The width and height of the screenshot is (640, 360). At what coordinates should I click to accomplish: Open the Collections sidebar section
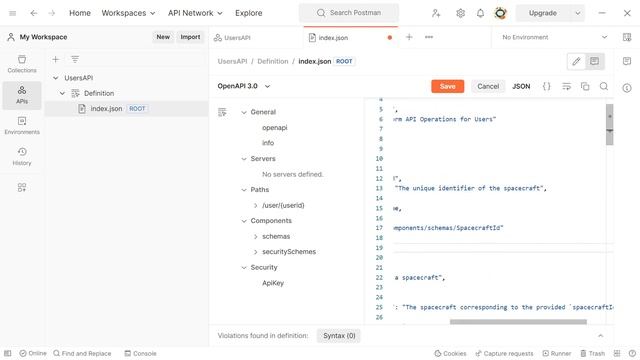(x=22, y=64)
